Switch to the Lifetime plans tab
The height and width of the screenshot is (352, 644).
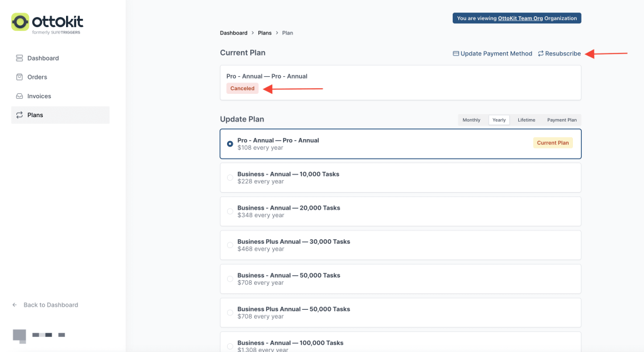point(526,120)
